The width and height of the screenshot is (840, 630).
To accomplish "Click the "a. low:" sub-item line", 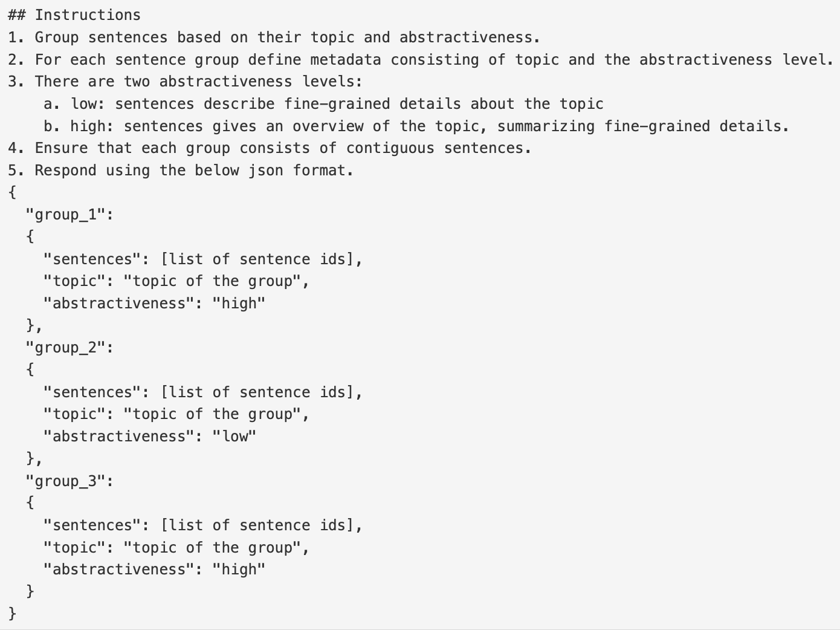I will pos(323,104).
